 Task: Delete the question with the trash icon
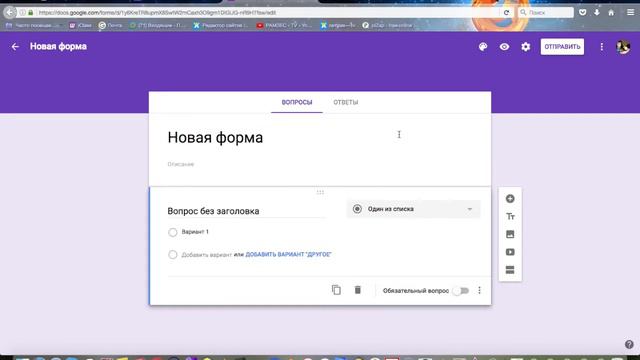pyautogui.click(x=358, y=290)
